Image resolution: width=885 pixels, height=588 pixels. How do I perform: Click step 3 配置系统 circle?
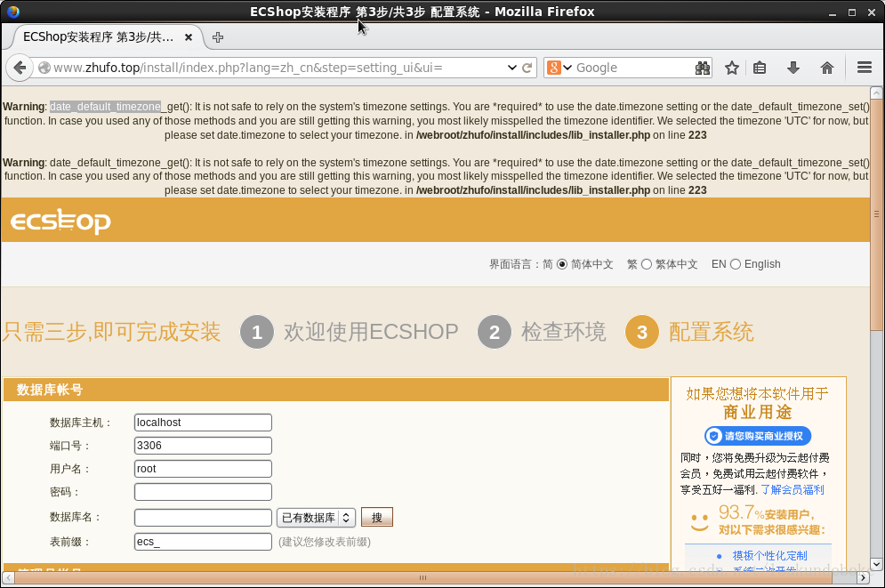[642, 332]
